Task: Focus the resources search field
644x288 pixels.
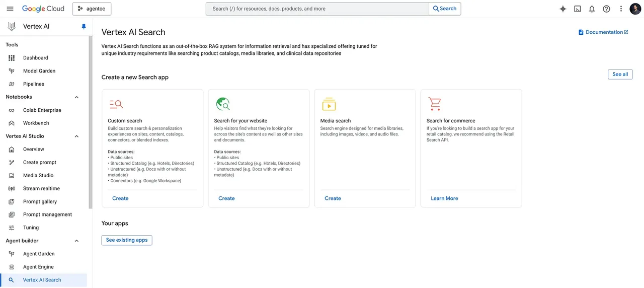Action: tap(317, 9)
